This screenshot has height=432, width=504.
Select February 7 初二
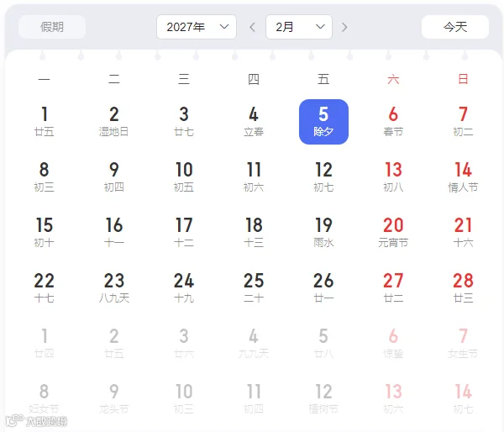463,122
